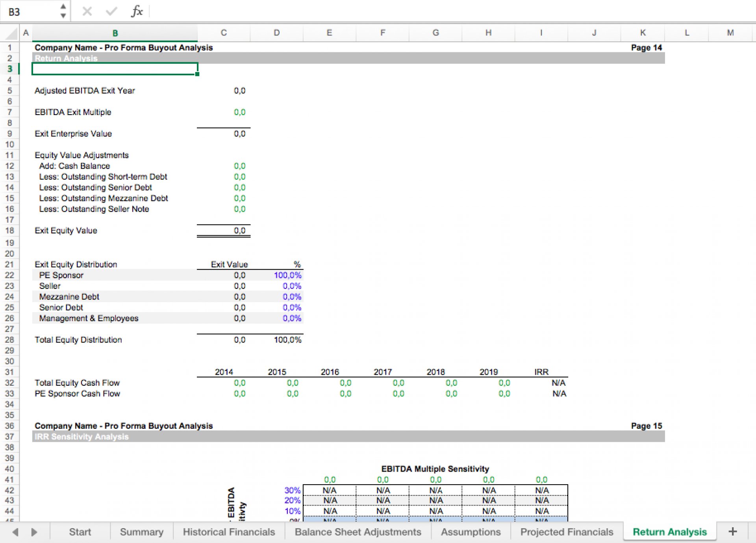The width and height of the screenshot is (756, 543).
Task: Select 'Less: Outstanding Senior Debt' cell
Action: click(95, 188)
